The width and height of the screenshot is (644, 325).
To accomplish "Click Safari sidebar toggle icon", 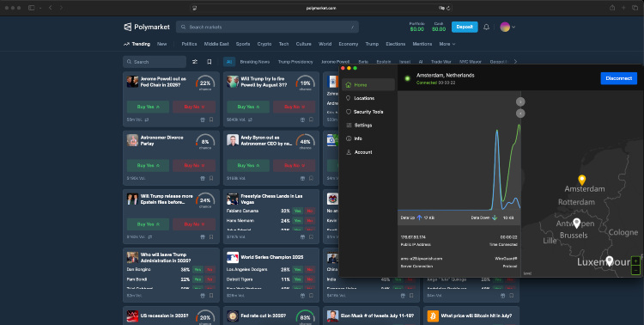I will (x=31, y=8).
